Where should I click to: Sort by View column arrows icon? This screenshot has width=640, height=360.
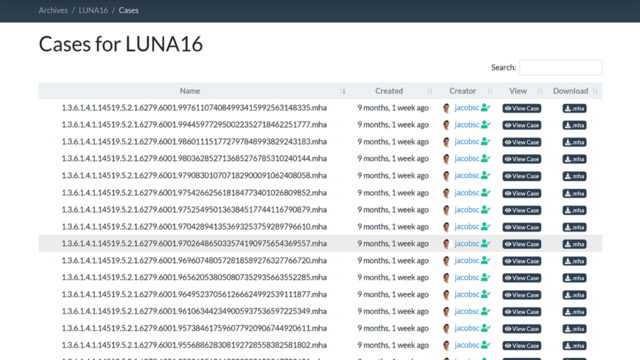point(540,91)
